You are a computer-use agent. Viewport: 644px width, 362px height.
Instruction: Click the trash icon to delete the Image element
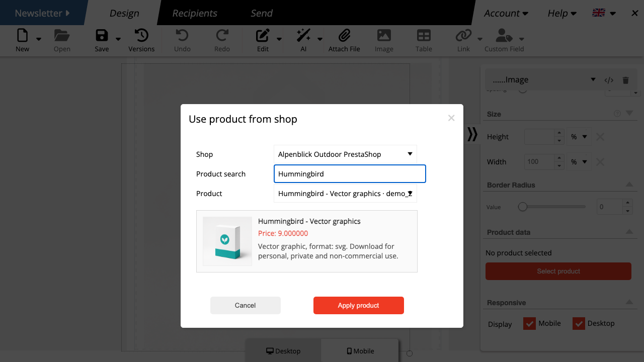pos(625,80)
